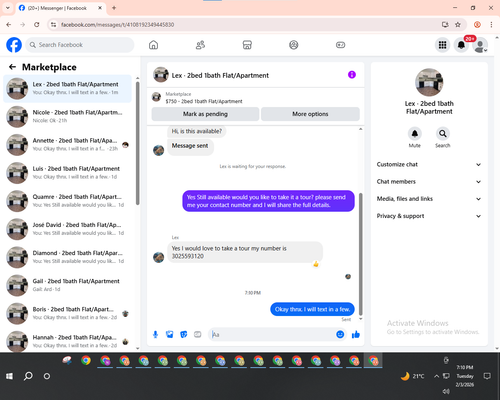Expand Customize chat section
The image size is (500, 400).
click(x=429, y=164)
